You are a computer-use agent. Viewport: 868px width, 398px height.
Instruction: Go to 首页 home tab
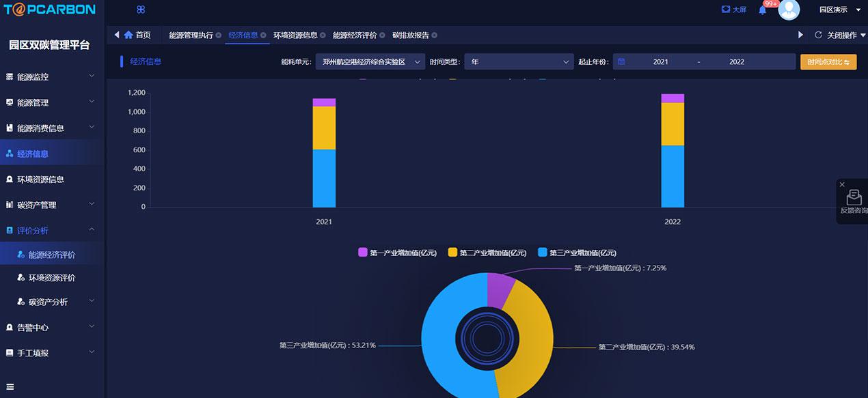tap(137, 35)
